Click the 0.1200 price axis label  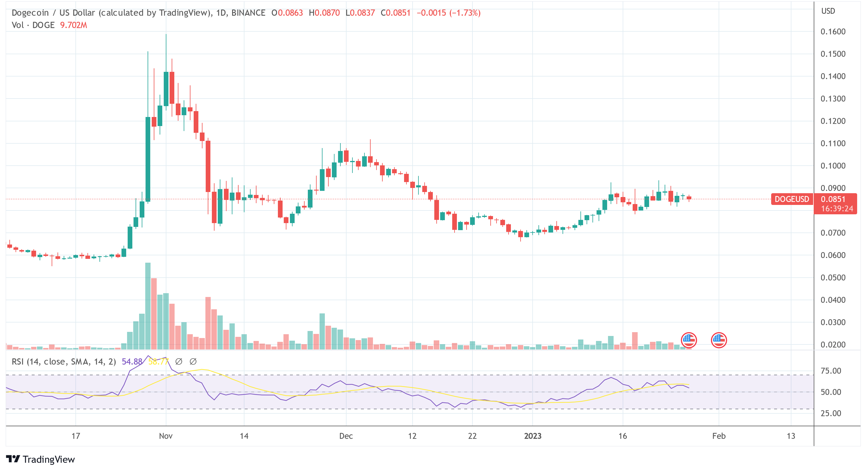click(x=833, y=121)
